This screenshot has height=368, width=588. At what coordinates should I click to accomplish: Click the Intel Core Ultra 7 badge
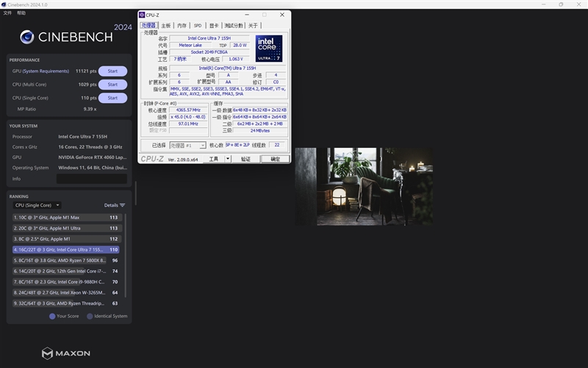coord(269,49)
